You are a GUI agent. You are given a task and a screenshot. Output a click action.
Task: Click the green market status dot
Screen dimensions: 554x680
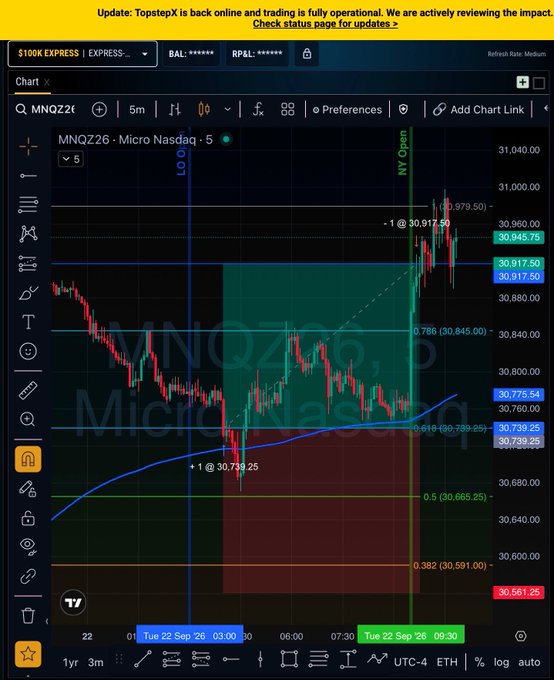[226, 140]
